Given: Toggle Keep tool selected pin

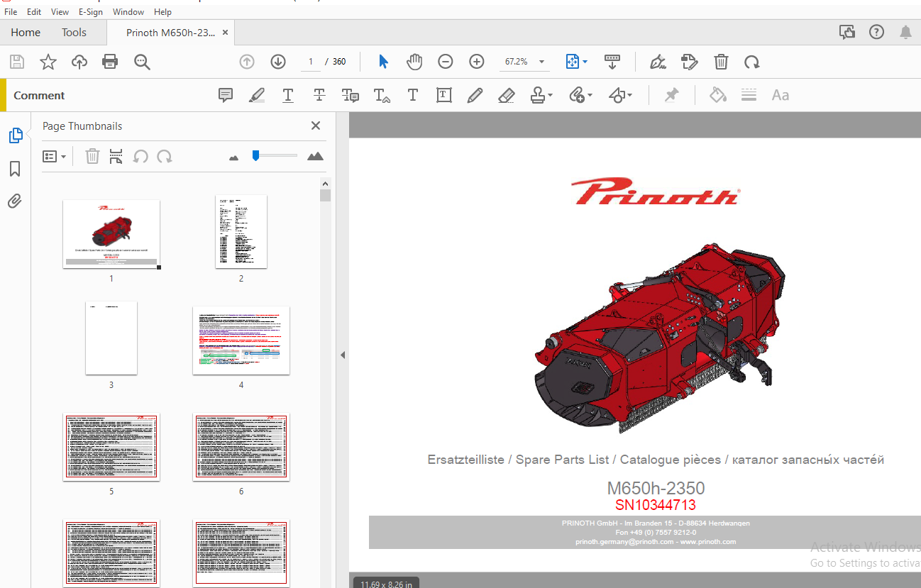Looking at the screenshot, I should [671, 95].
